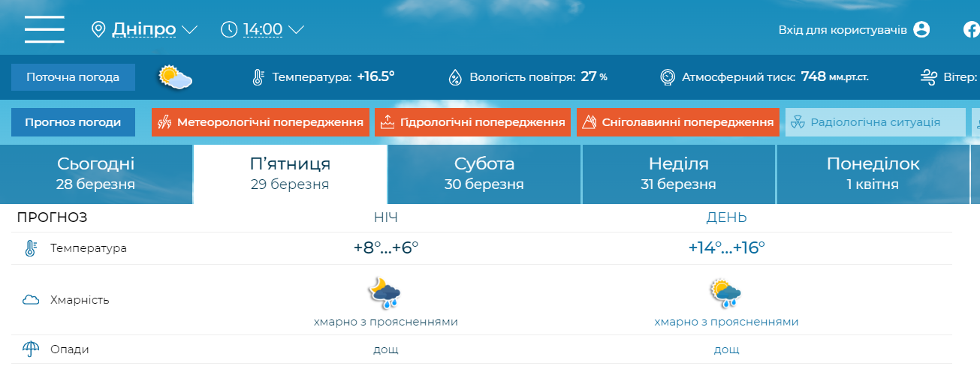980x366 pixels.
Task: Click the Вхід для користувачів link
Action: point(843,29)
